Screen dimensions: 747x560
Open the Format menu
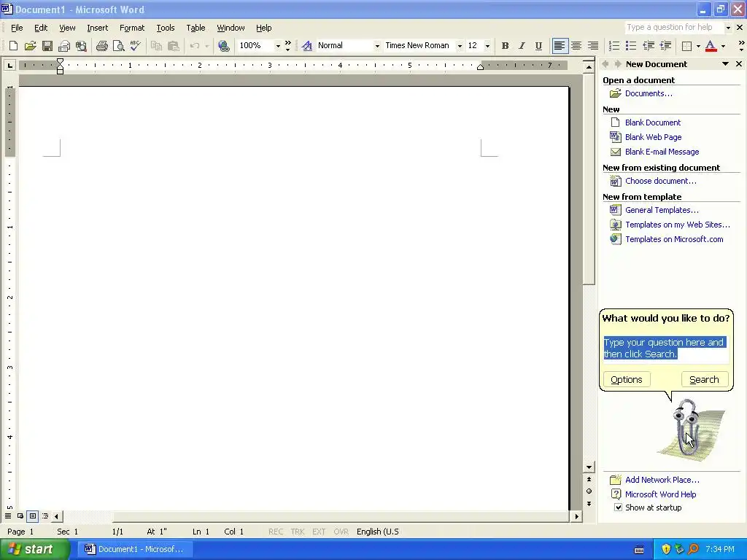pos(132,28)
